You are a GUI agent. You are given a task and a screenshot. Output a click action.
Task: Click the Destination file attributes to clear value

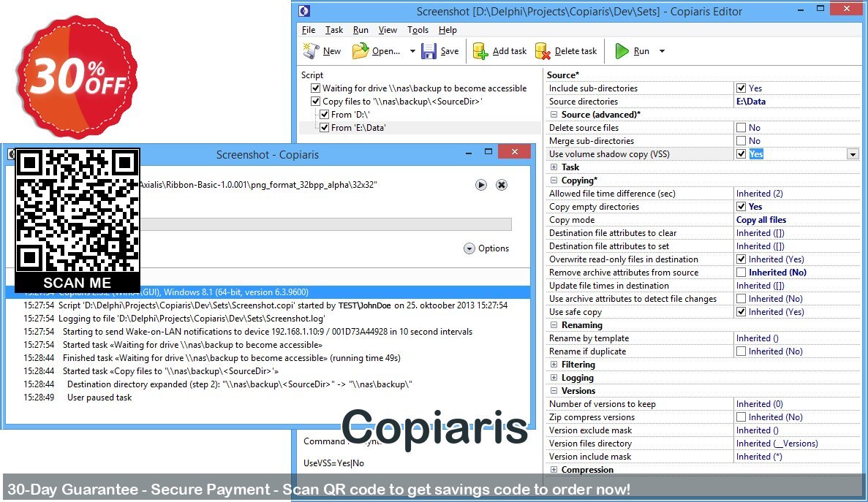(760, 233)
